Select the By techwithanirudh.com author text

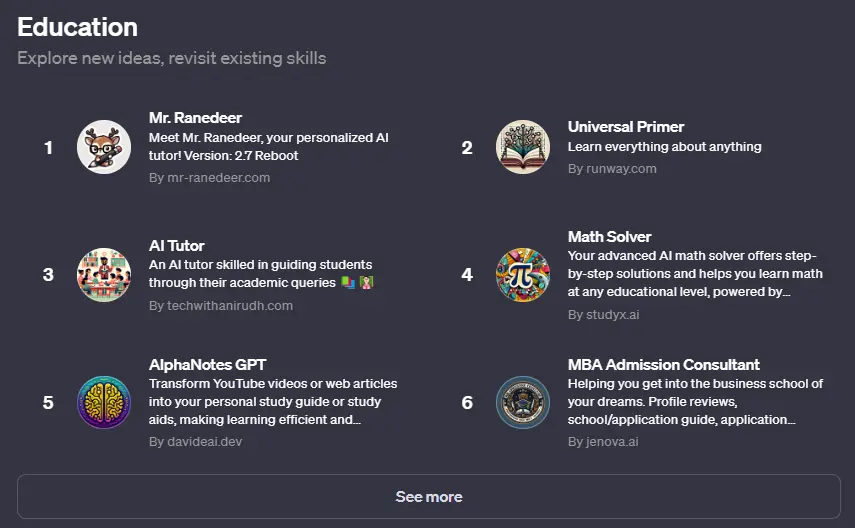(x=221, y=305)
